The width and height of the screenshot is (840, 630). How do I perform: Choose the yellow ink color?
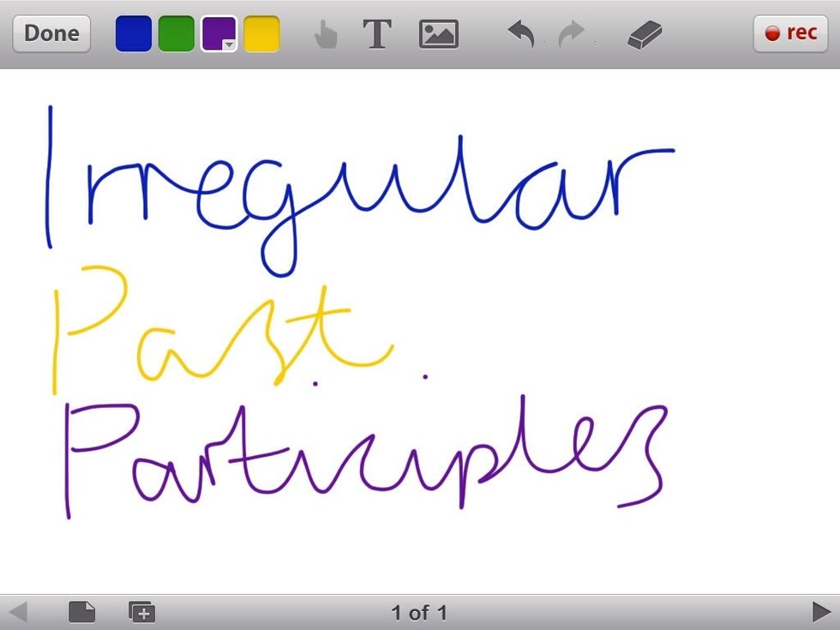pos(261,34)
